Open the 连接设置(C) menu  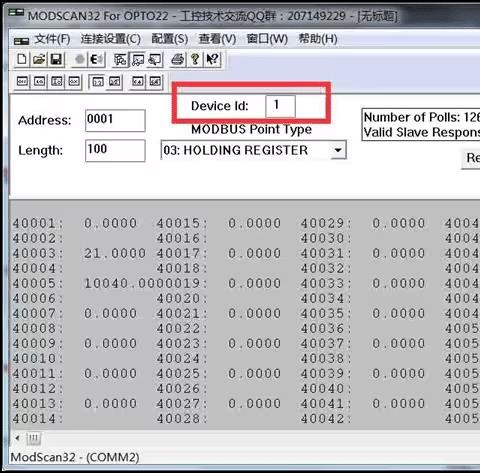click(x=111, y=39)
